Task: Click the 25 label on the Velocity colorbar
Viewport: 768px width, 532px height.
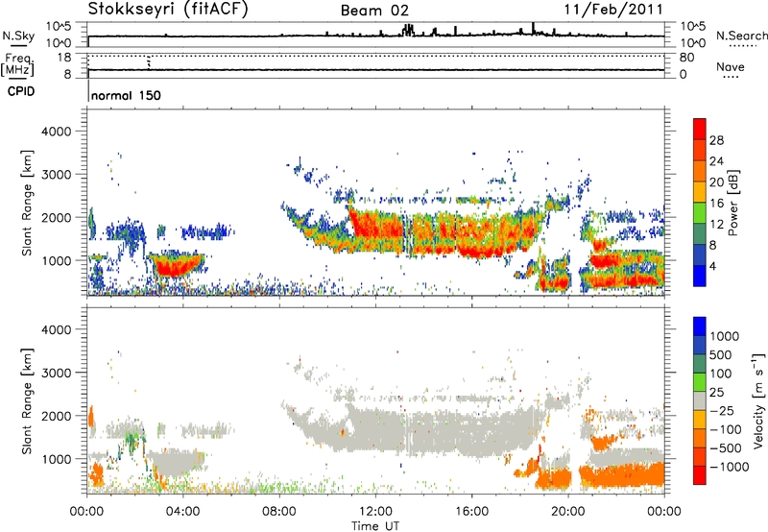Action: (x=717, y=392)
